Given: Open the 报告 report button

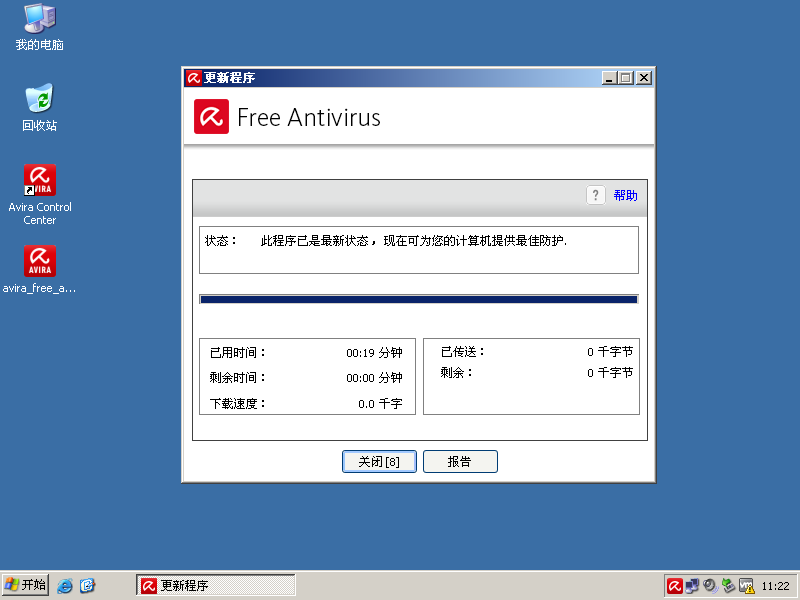Looking at the screenshot, I should (460, 462).
